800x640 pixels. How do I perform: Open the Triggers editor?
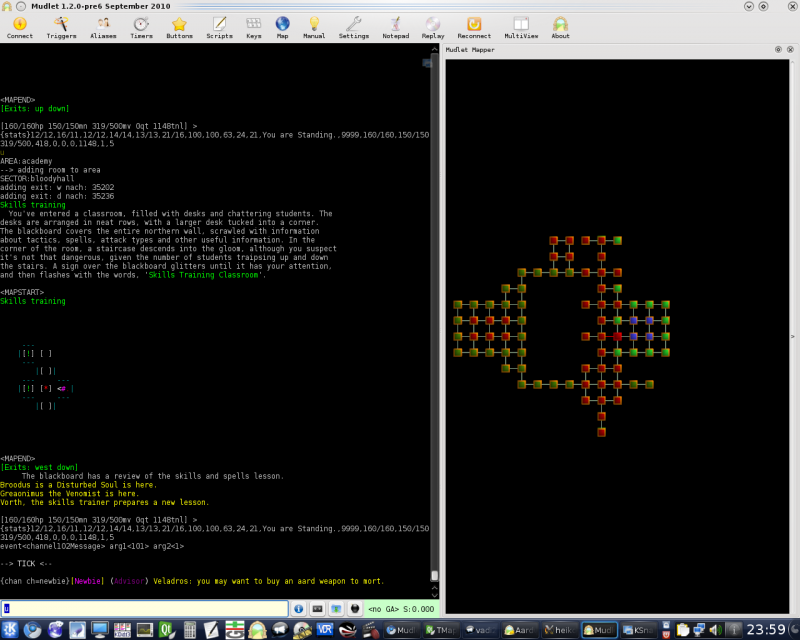pyautogui.click(x=61, y=28)
